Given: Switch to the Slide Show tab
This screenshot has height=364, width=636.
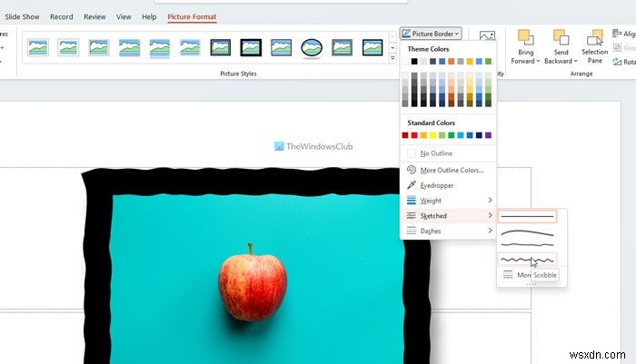Looking at the screenshot, I should click(x=23, y=16).
